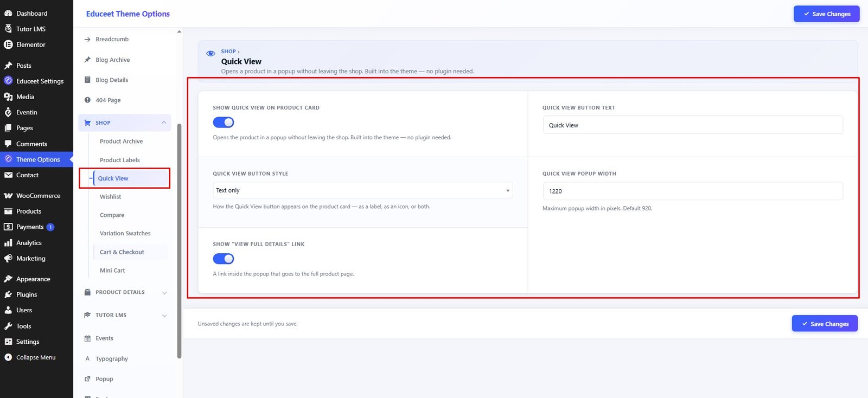
Task: Click the Appearance paintbrush icon
Action: (8, 279)
